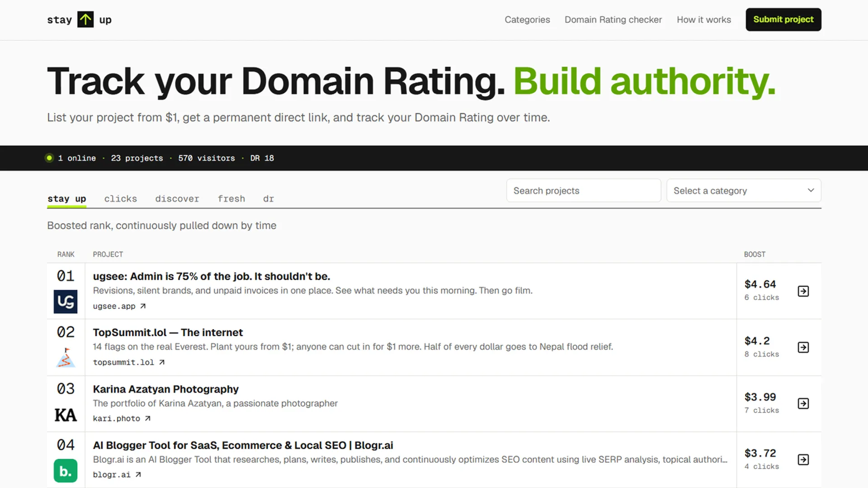The height and width of the screenshot is (488, 868).
Task: Open the AI Blogger Tool Blogr.ai title
Action: pyautogui.click(x=243, y=445)
